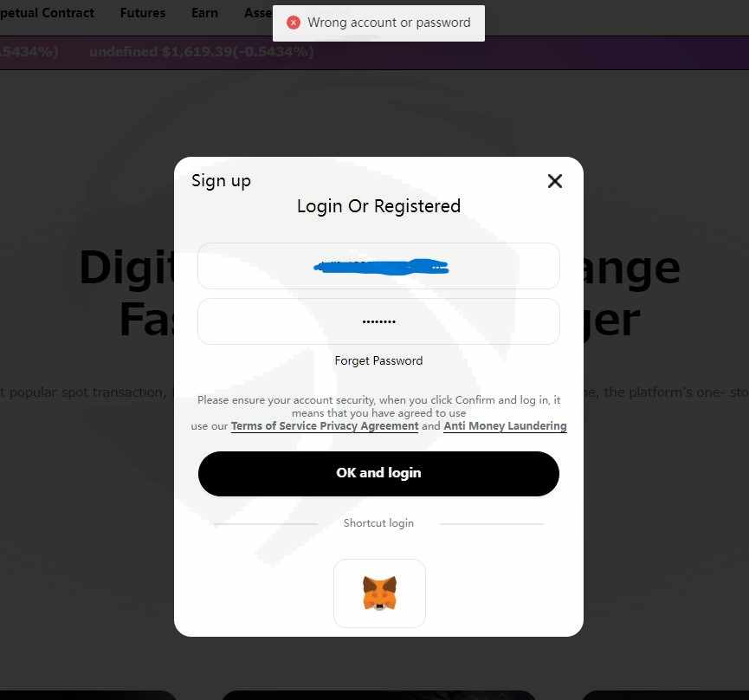Focus the account field with the blue scribble
Viewport: 749px width, 700px height.
tap(378, 266)
